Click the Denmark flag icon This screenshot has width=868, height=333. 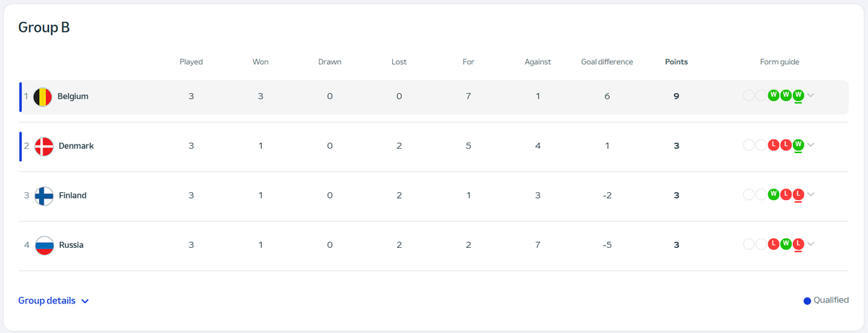(x=43, y=147)
